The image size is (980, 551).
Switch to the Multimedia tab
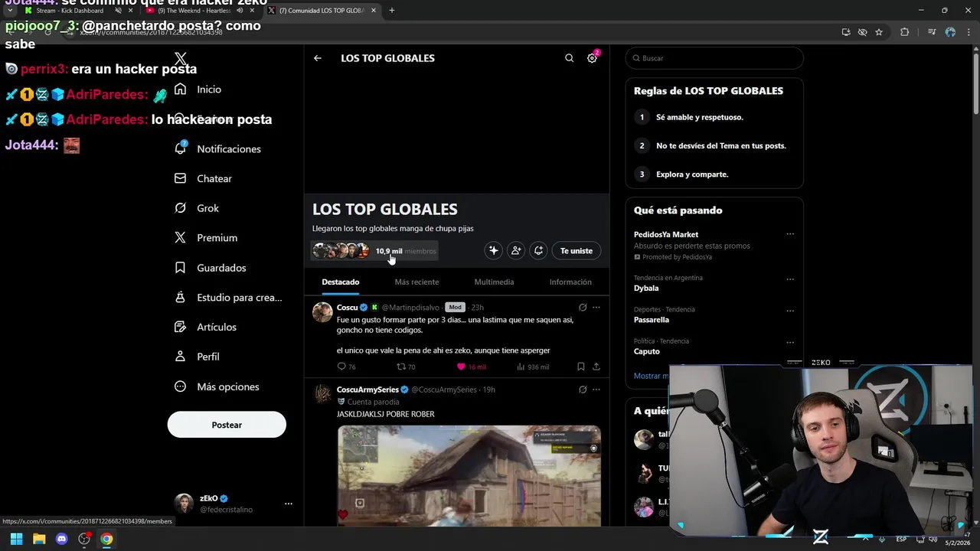coord(494,282)
